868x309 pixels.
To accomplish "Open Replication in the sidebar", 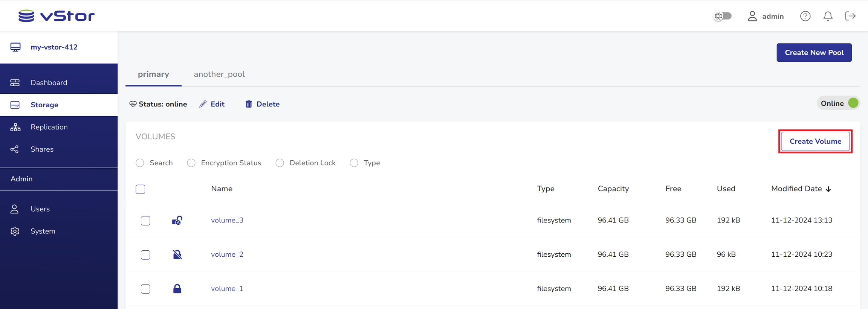I will [x=49, y=127].
